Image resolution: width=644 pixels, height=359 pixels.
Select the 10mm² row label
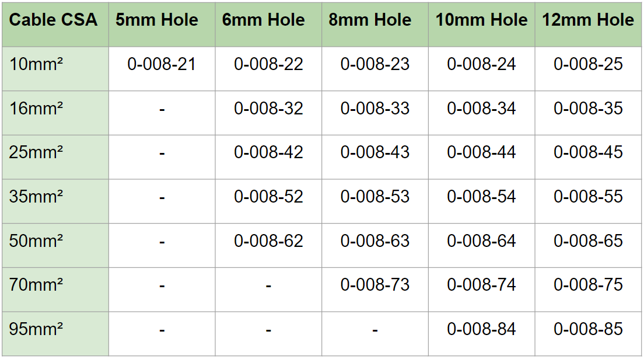[x=36, y=64]
